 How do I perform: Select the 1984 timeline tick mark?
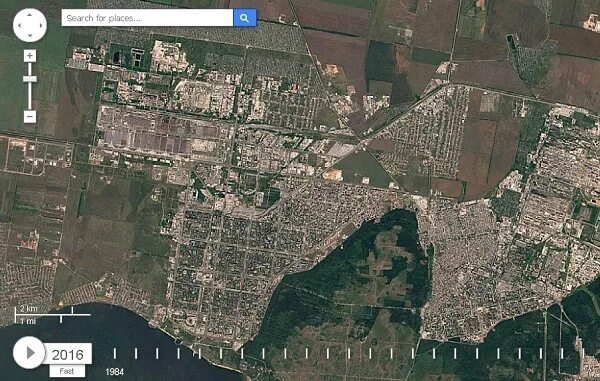pyautogui.click(x=114, y=353)
